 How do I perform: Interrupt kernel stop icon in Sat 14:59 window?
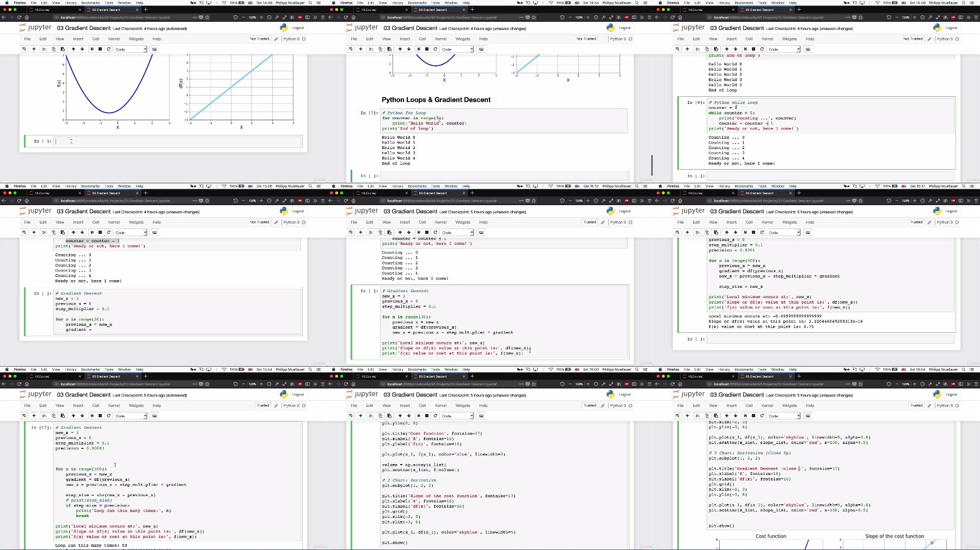[x=754, y=49]
